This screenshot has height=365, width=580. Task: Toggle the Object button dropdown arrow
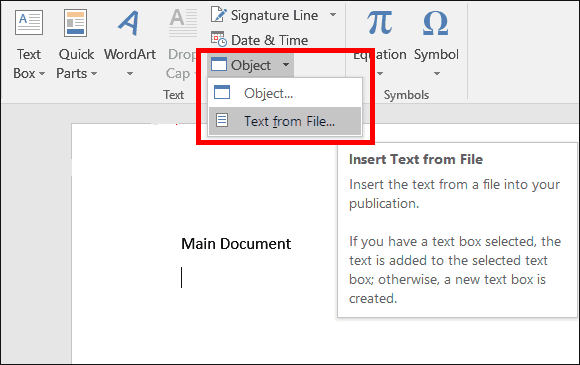(x=286, y=65)
